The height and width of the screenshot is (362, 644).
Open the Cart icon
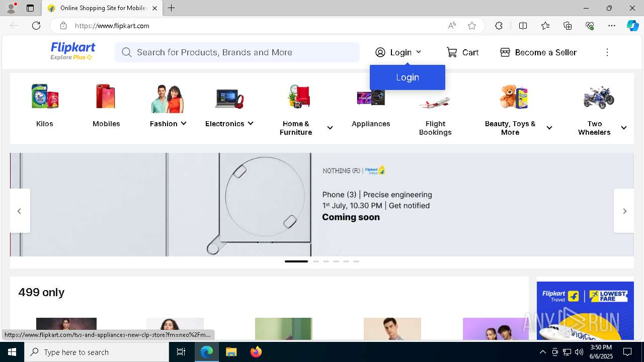(452, 52)
